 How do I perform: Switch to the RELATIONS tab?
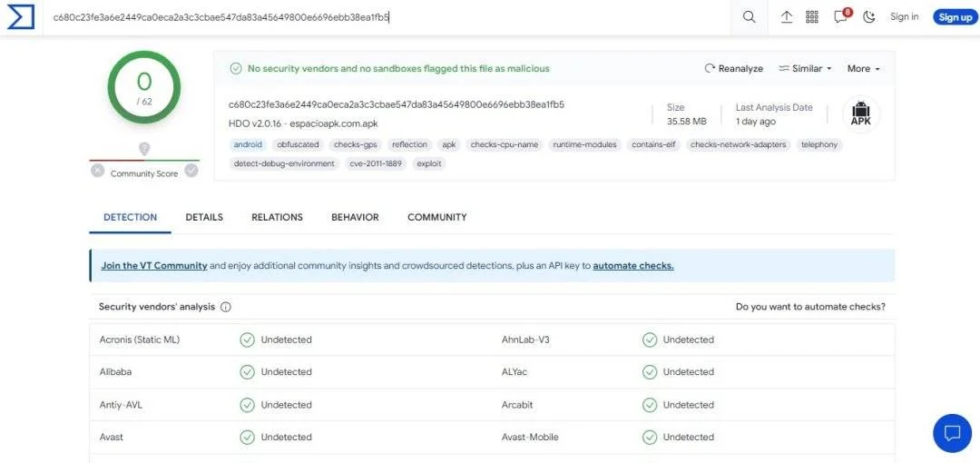[x=277, y=217]
